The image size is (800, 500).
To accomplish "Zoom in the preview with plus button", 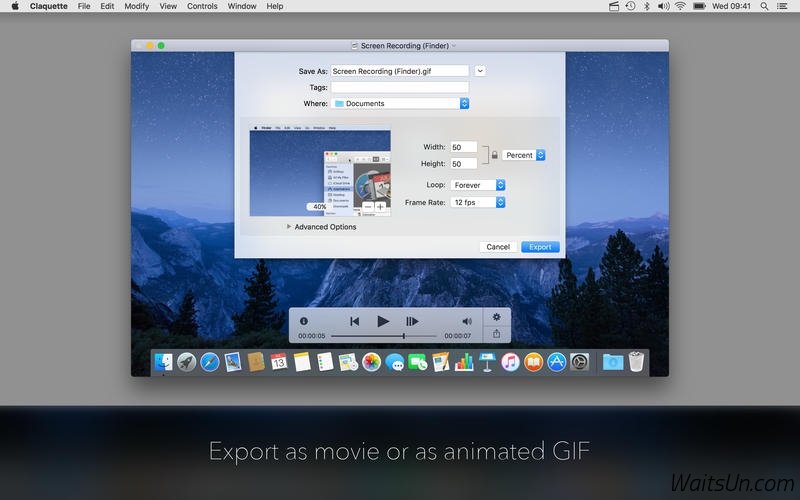I will (x=380, y=207).
